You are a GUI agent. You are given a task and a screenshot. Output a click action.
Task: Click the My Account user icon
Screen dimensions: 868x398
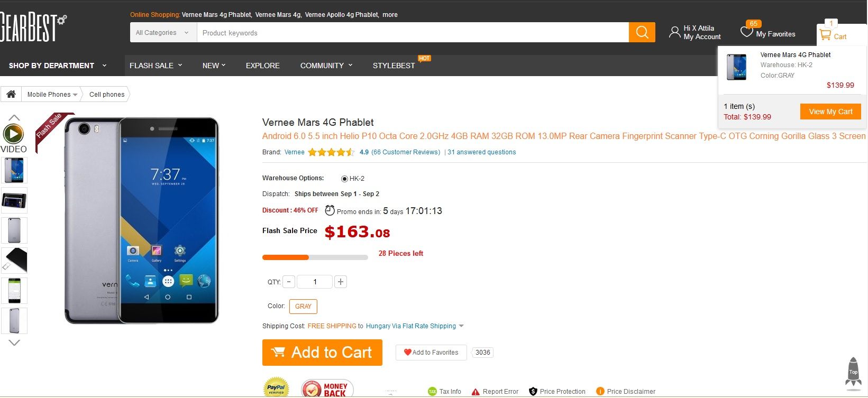(674, 32)
